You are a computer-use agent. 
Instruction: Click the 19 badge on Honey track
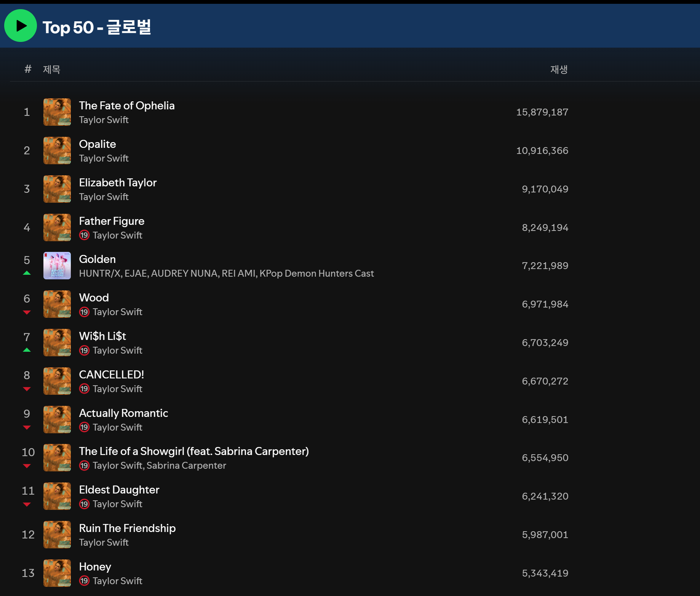(x=84, y=581)
